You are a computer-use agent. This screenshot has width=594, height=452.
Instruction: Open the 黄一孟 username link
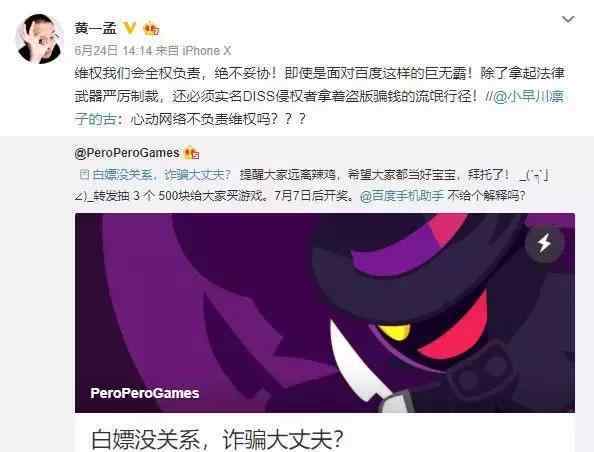95,28
